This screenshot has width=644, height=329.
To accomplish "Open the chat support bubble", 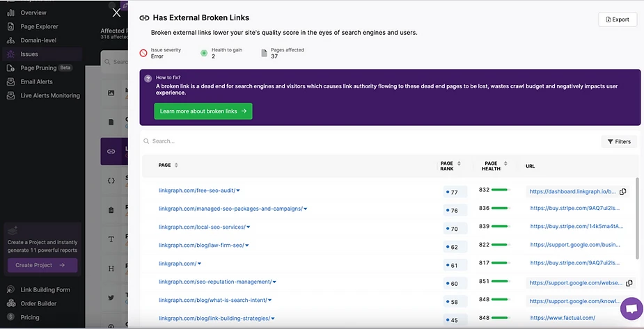I will 631,309.
